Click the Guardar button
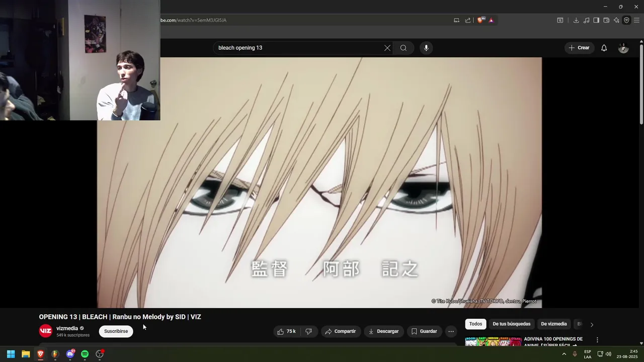The width and height of the screenshot is (644, 362). click(424, 331)
